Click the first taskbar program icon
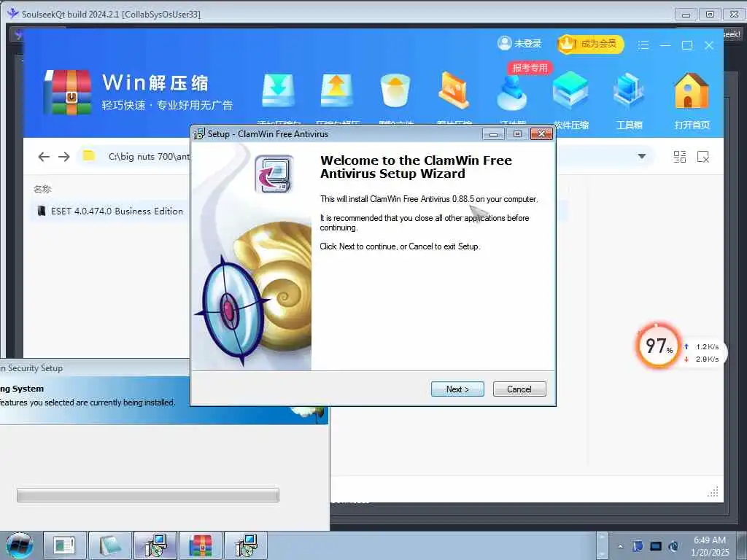Screen dimensions: 747x560 click(64, 545)
